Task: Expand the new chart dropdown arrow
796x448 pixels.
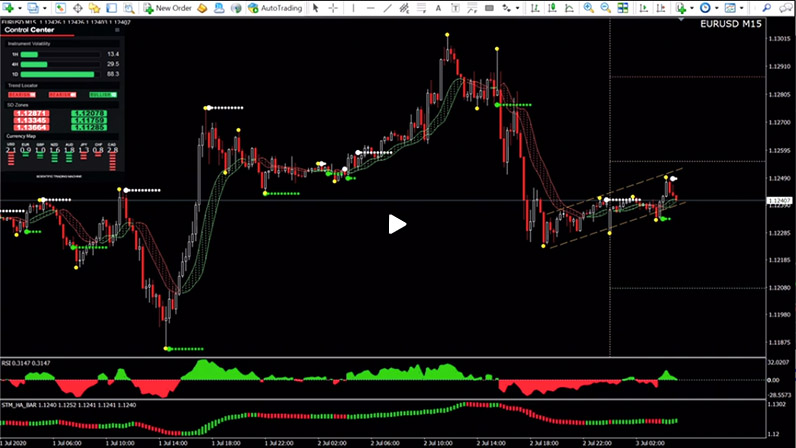Action: (x=20, y=8)
